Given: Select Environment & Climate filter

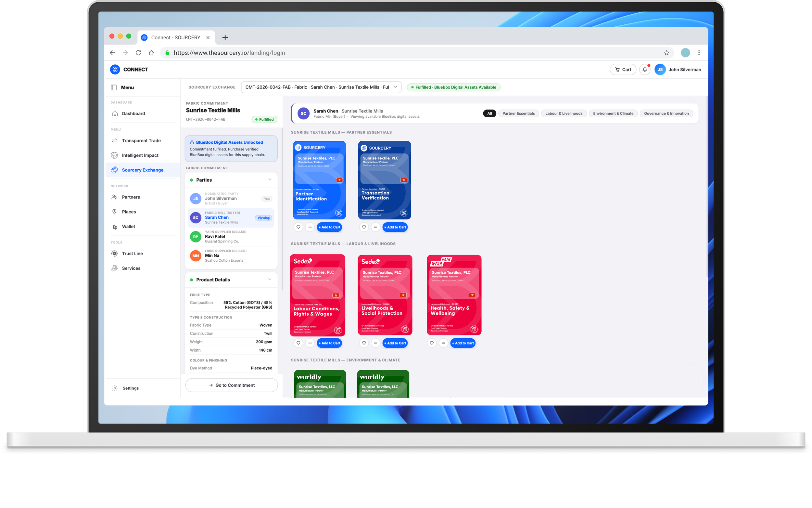Looking at the screenshot, I should (x=613, y=113).
